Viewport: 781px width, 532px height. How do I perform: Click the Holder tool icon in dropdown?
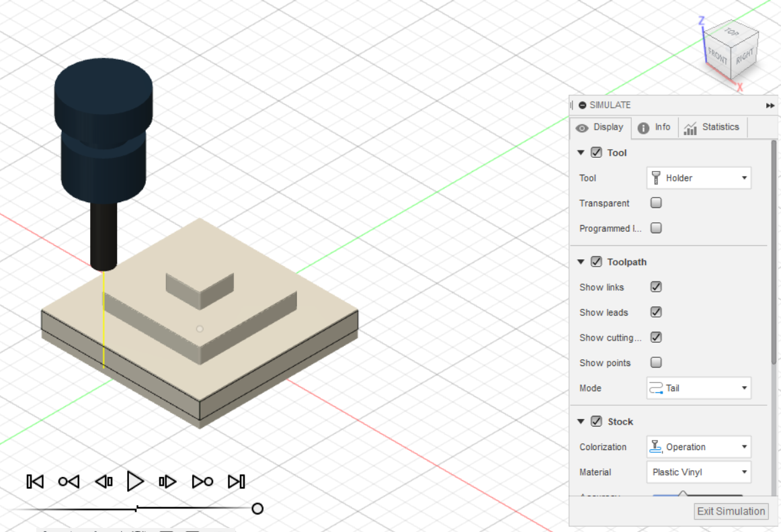[x=656, y=177]
